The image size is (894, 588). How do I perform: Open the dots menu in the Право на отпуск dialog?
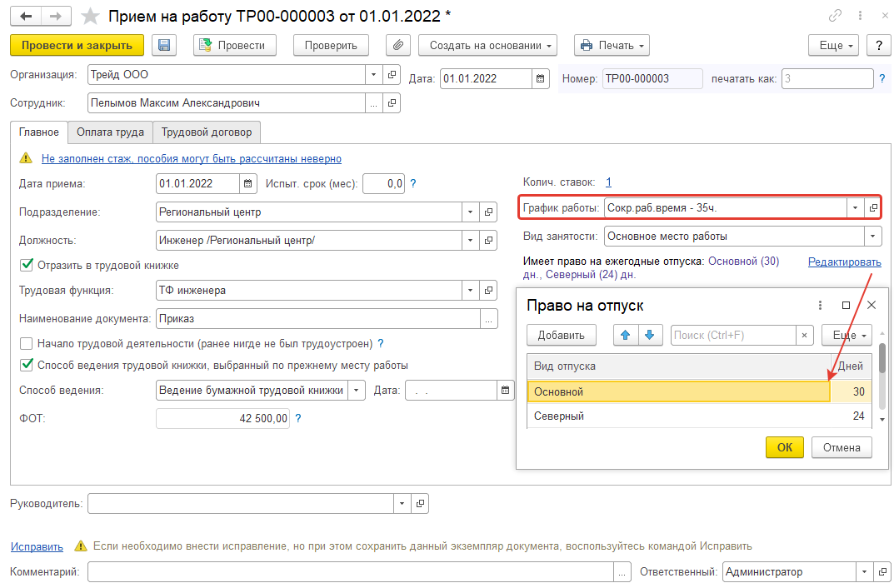(820, 306)
